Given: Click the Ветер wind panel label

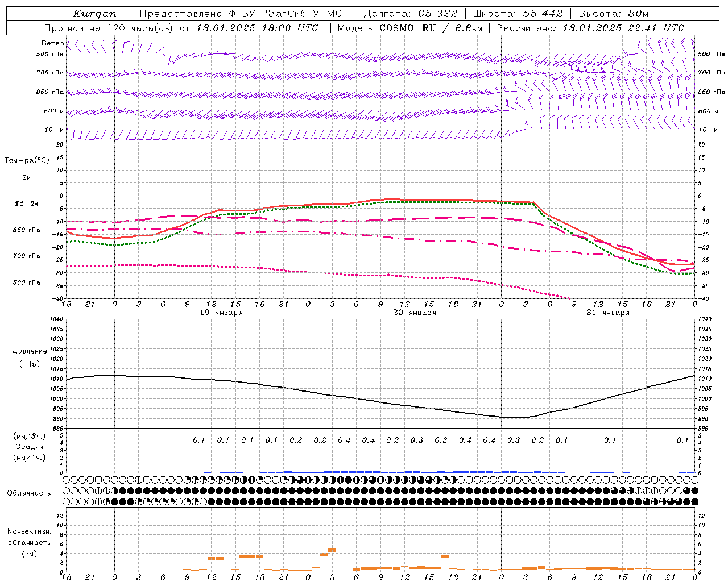Looking at the screenshot, I should click(52, 43).
